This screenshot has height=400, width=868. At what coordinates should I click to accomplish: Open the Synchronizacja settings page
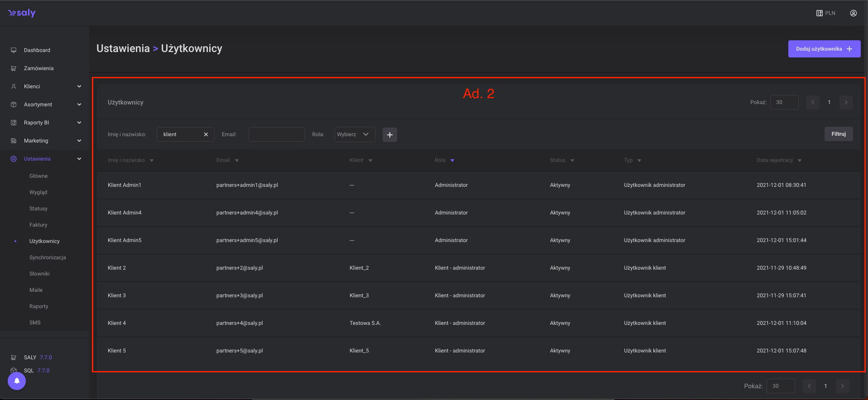[48, 257]
